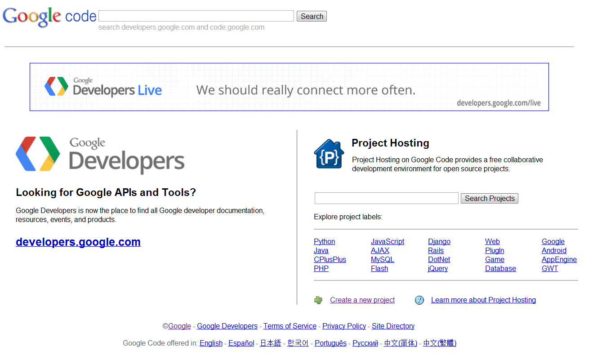This screenshot has height=364, width=593.
Task: Open the AJAX project label
Action: (x=380, y=251)
